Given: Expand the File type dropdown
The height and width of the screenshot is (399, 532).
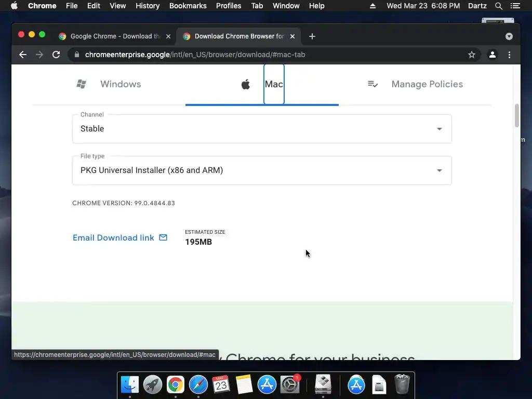Looking at the screenshot, I should 262,170.
